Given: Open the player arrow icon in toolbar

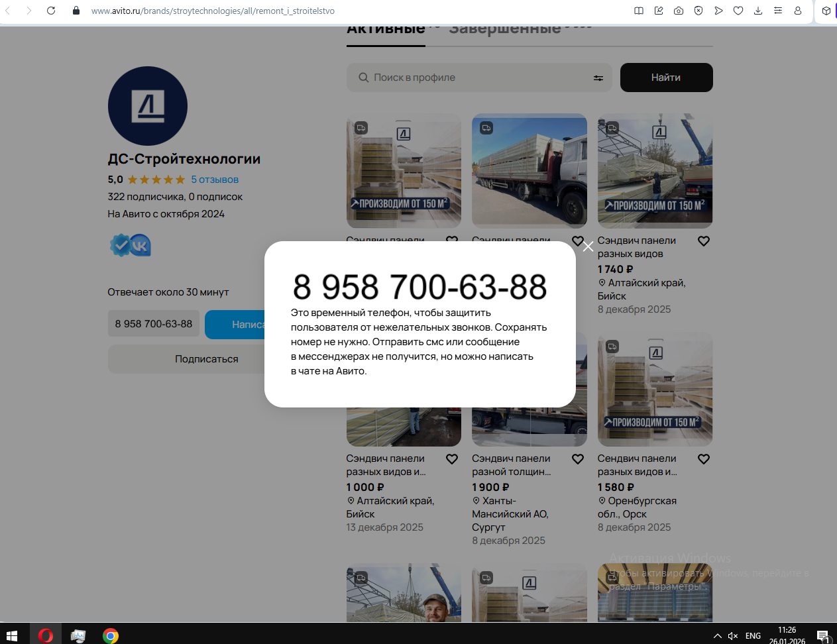Looking at the screenshot, I should pyautogui.click(x=718, y=11).
